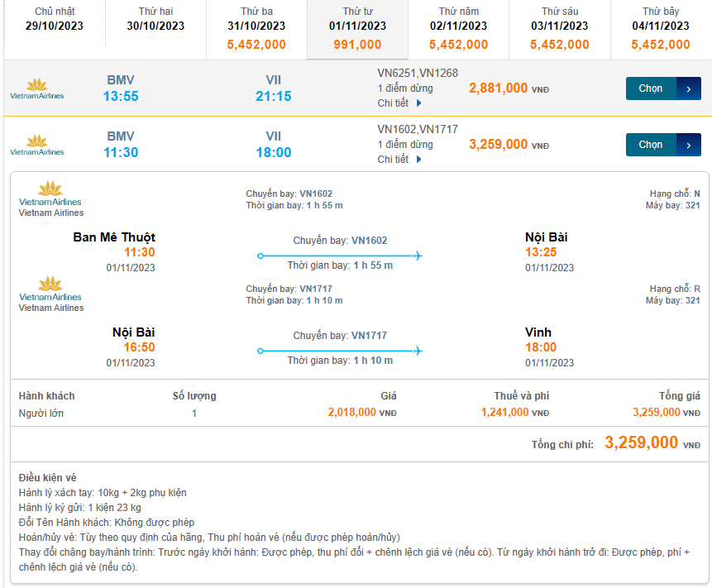
Task: Click Vietnam Airlines logo on 13:55 flight
Action: click(36, 88)
